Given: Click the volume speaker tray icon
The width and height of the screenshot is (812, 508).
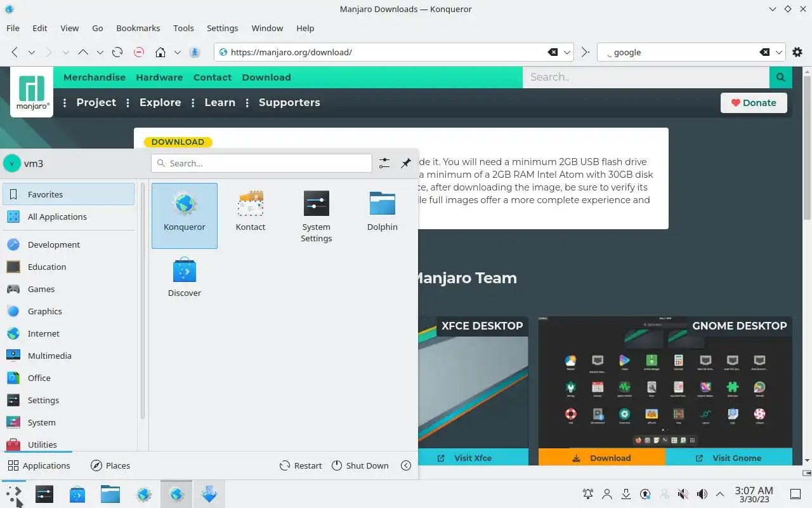Looking at the screenshot, I should point(702,494).
